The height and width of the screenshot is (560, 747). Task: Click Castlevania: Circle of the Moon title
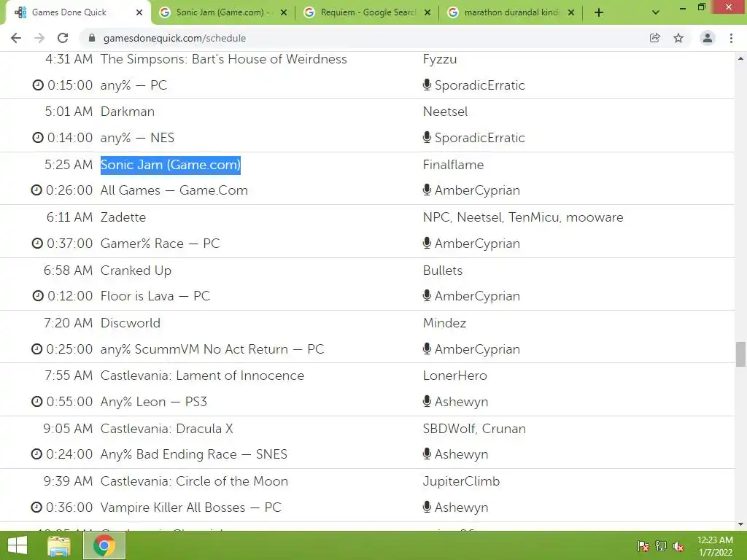tap(194, 481)
